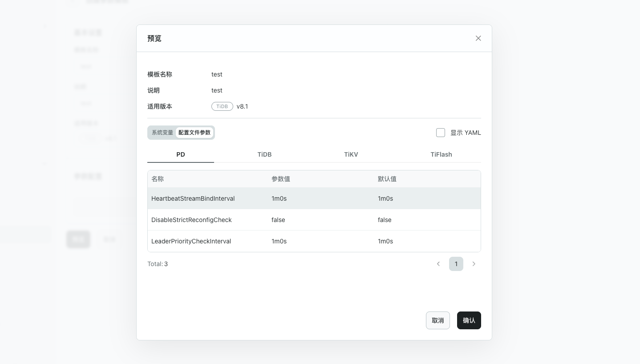640x364 pixels.
Task: Close the 预览 dialog with X icon
Action: 478,38
